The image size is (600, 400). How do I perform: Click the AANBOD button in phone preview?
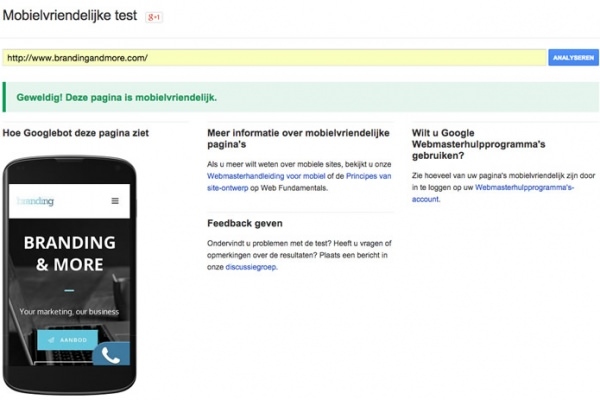point(68,340)
